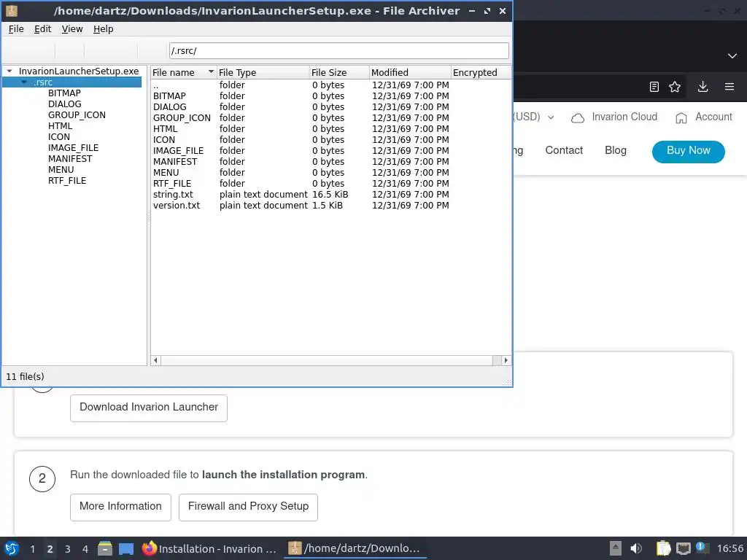Sort by the File Size column header
The image size is (747, 560).
pos(339,72)
